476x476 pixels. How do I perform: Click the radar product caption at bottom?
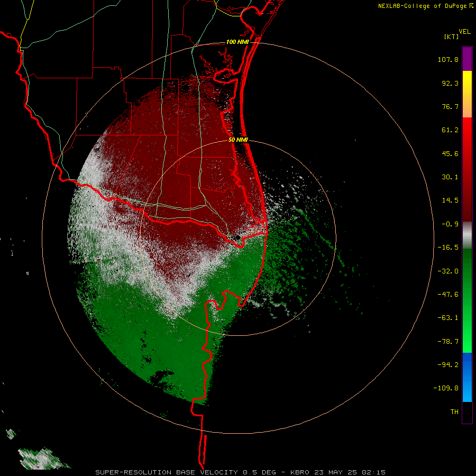click(241, 472)
